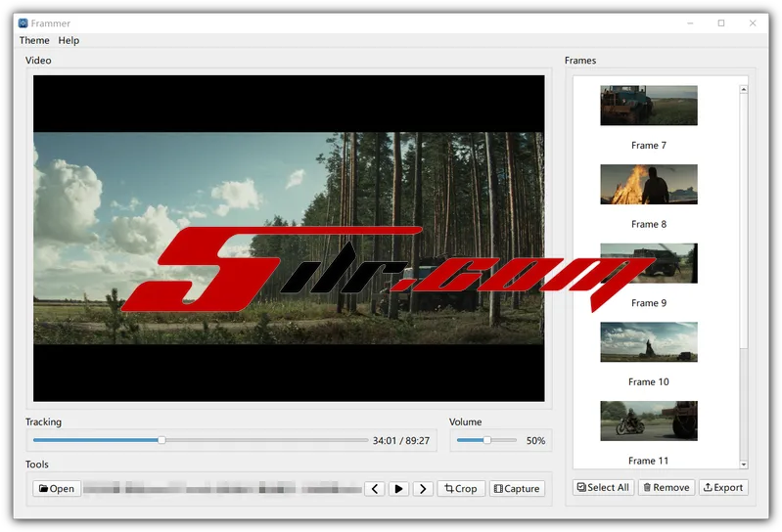
Task: Click the Open folder button
Action: click(57, 489)
